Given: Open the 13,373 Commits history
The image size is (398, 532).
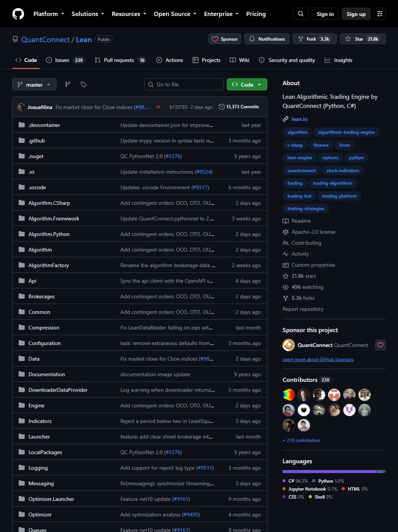Looking at the screenshot, I should pyautogui.click(x=239, y=107).
